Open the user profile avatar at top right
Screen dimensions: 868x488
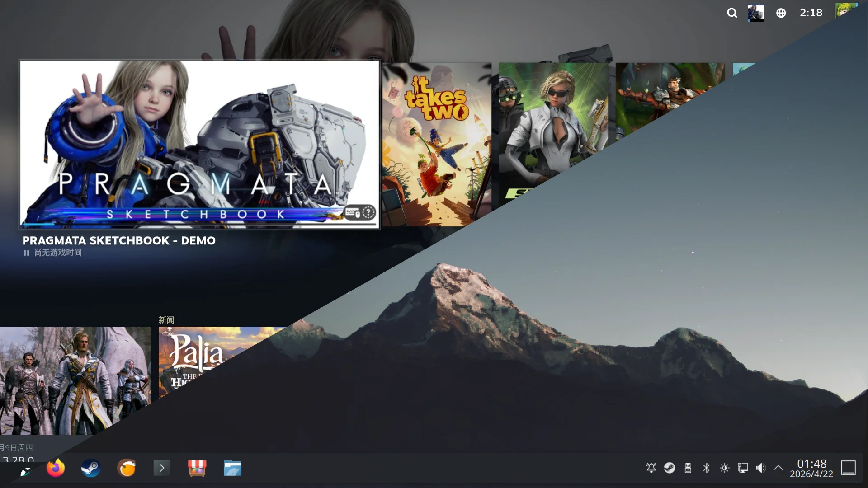click(x=844, y=10)
